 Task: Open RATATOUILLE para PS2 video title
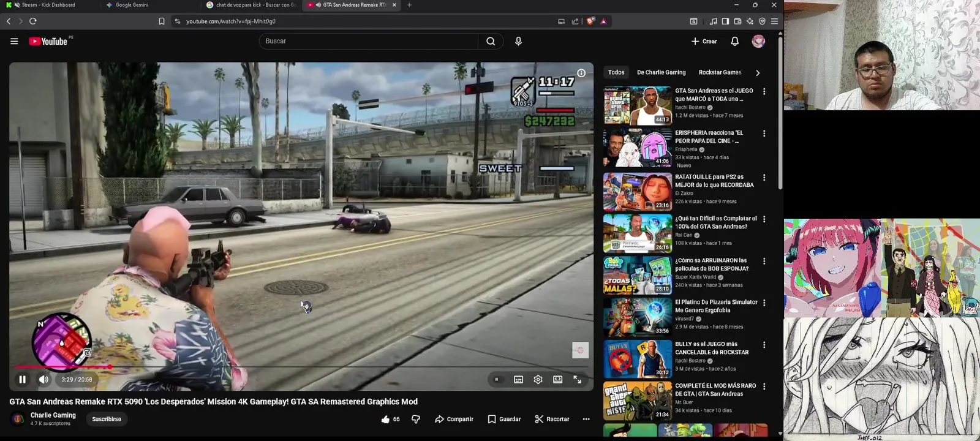[x=714, y=181]
